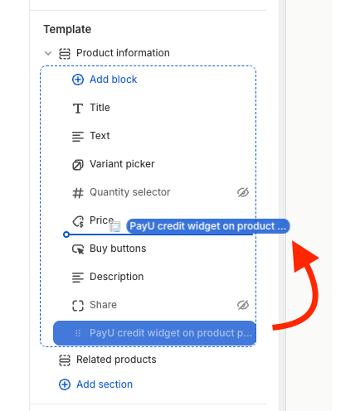Click the Template heading
360x411 pixels.
67,29
